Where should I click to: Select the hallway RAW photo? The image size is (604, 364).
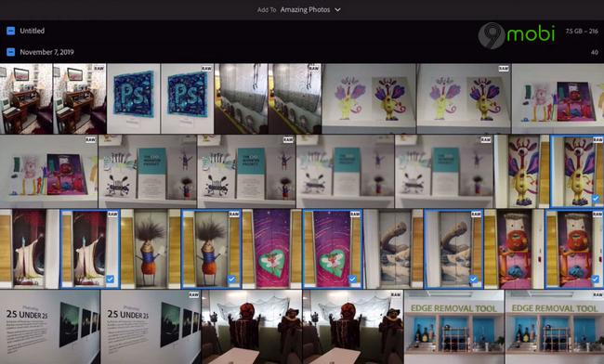pos(295,98)
